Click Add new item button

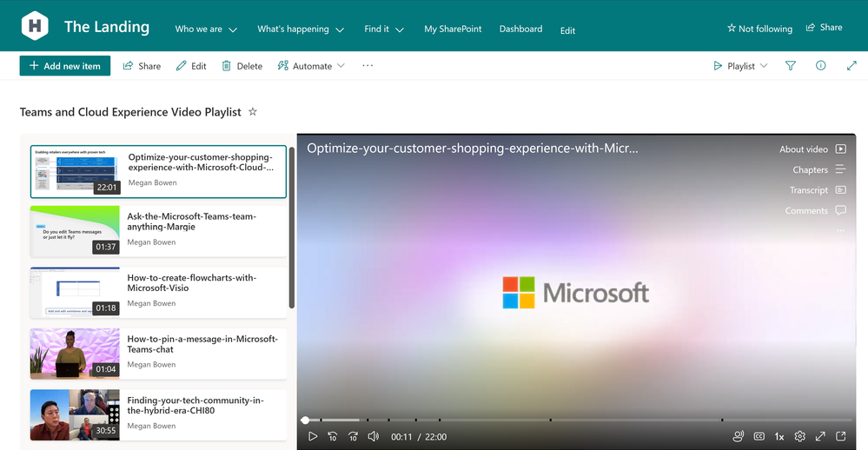[x=65, y=66]
